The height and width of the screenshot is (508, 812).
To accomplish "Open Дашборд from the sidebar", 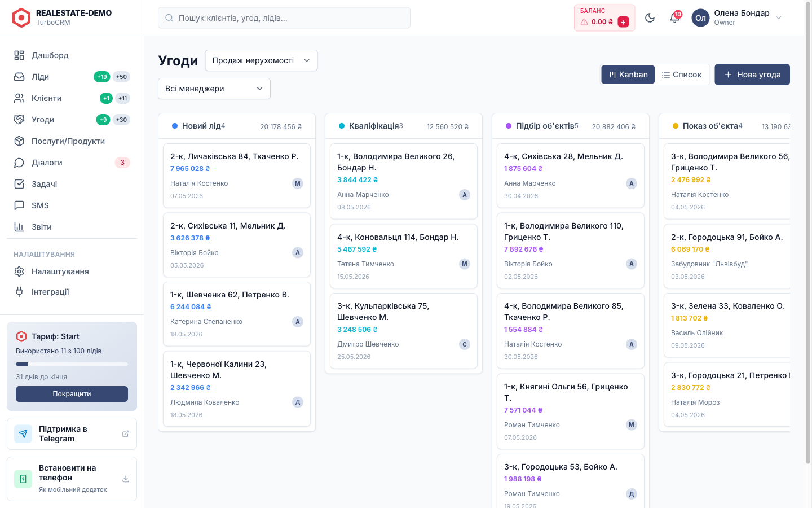I will 72,55.
